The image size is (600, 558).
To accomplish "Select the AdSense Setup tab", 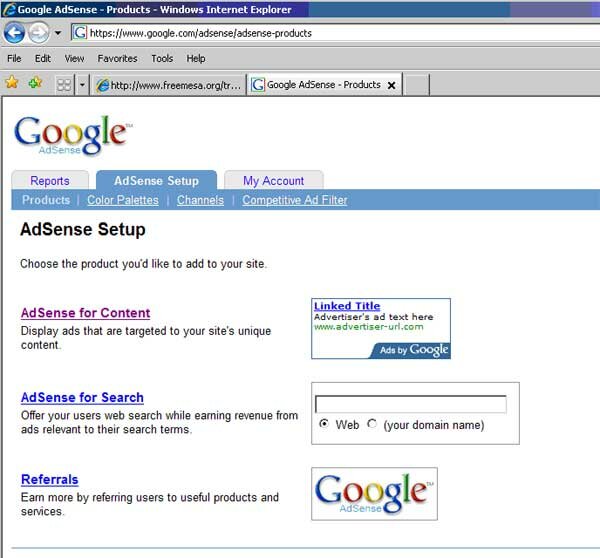I will (x=156, y=181).
